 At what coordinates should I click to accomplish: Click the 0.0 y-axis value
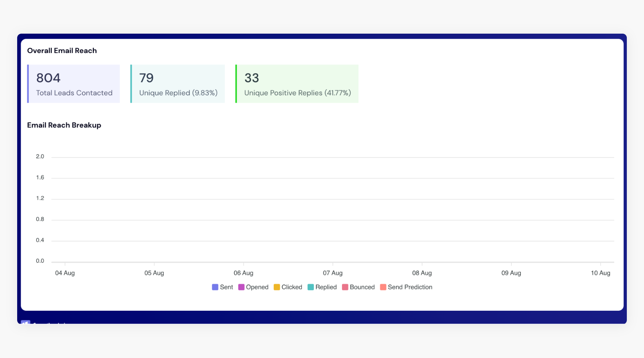point(40,261)
